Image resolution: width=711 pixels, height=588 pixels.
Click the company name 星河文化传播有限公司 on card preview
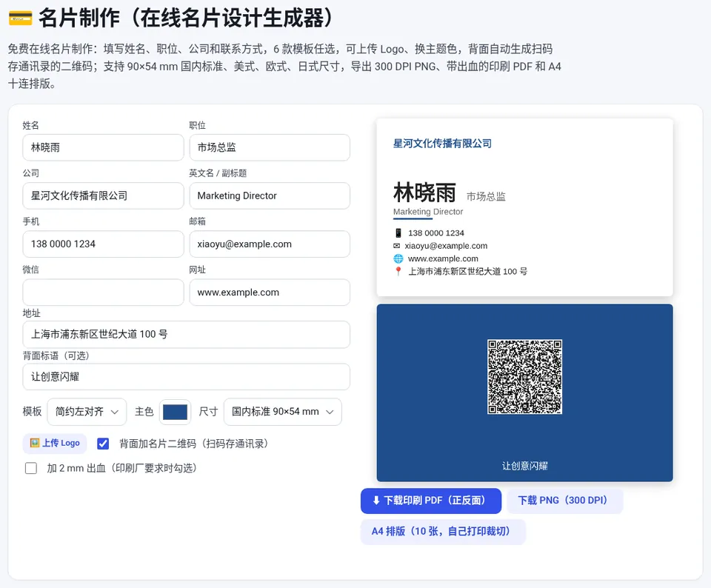click(442, 144)
